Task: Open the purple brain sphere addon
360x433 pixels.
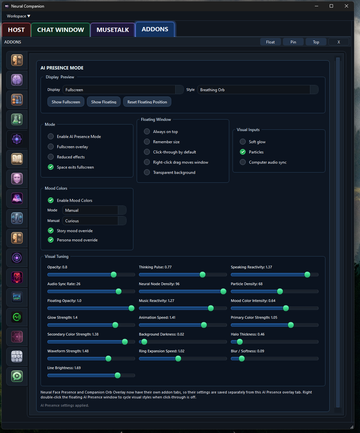Action: pos(17,80)
